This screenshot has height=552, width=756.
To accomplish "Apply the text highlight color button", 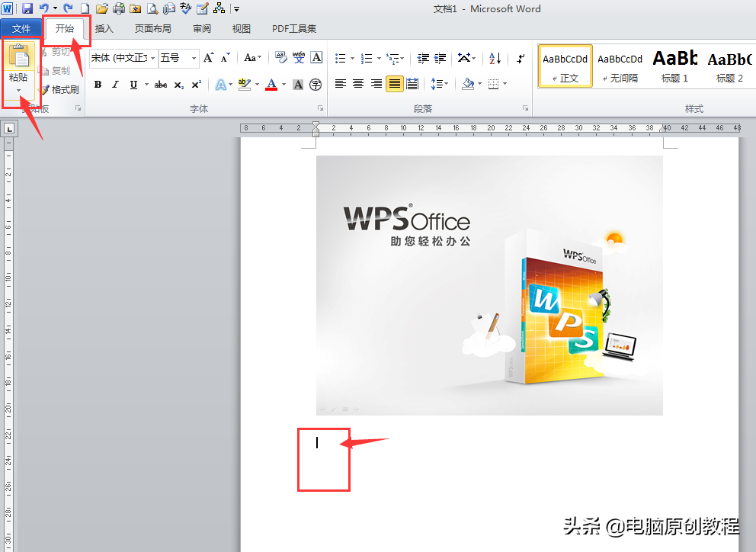I will tap(245, 85).
